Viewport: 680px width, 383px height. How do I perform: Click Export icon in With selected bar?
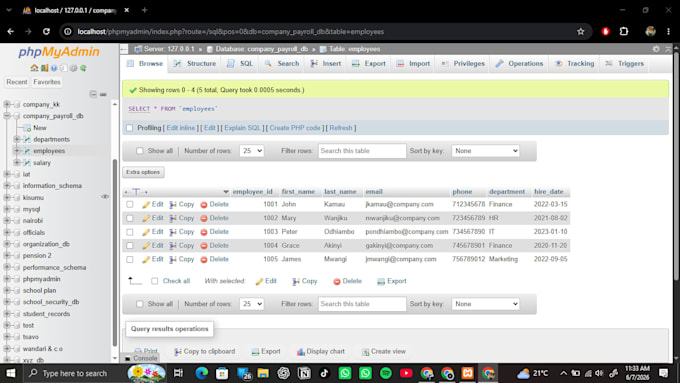381,282
